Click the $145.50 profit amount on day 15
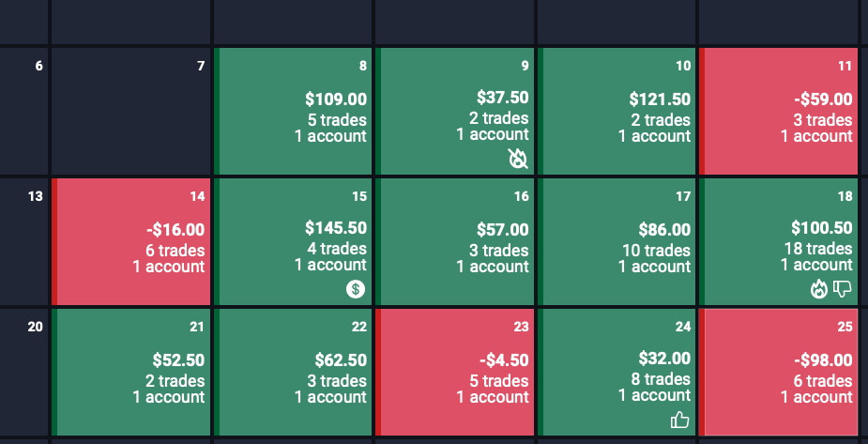The height and width of the screenshot is (444, 868). coord(336,228)
